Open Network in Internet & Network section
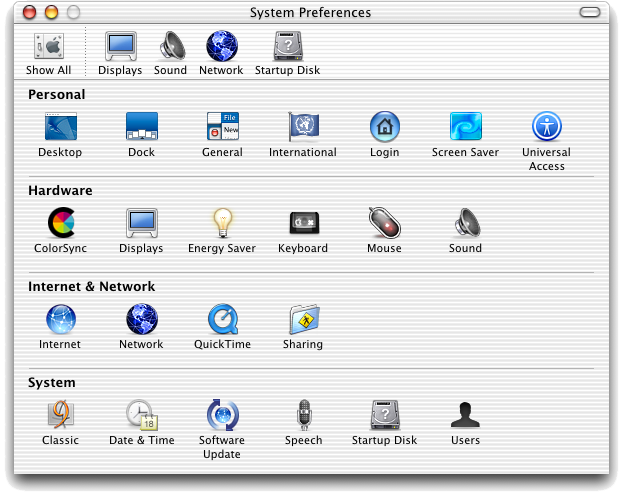Screen dimensions: 623x497 point(141,319)
